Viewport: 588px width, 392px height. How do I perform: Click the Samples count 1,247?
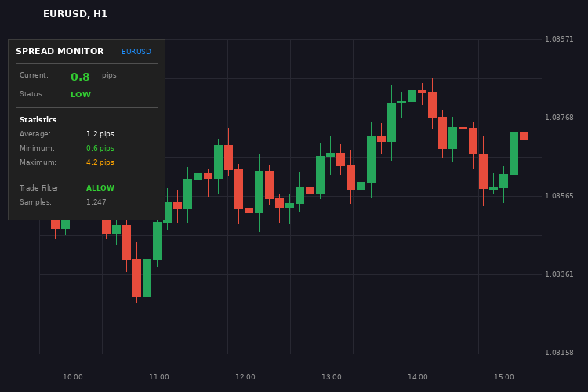(96, 202)
